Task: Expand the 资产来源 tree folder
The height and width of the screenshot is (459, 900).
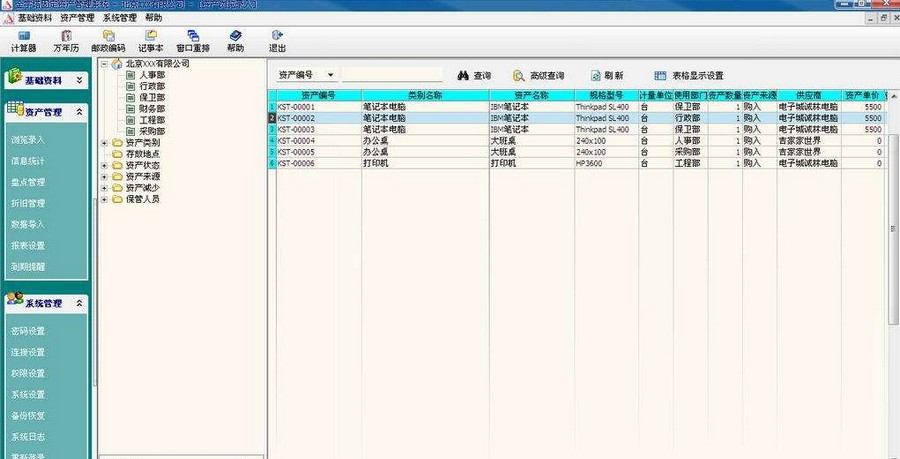Action: click(x=104, y=177)
